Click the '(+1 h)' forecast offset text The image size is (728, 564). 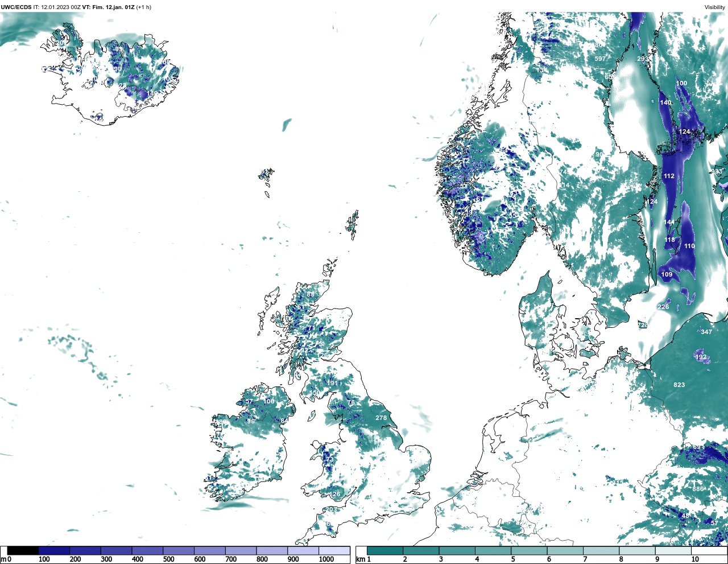pyautogui.click(x=144, y=7)
